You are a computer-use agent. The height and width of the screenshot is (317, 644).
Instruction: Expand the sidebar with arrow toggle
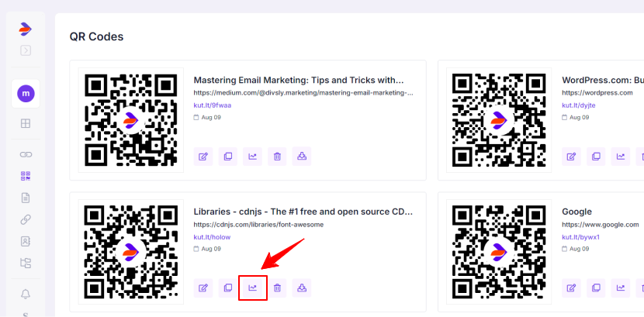[26, 50]
